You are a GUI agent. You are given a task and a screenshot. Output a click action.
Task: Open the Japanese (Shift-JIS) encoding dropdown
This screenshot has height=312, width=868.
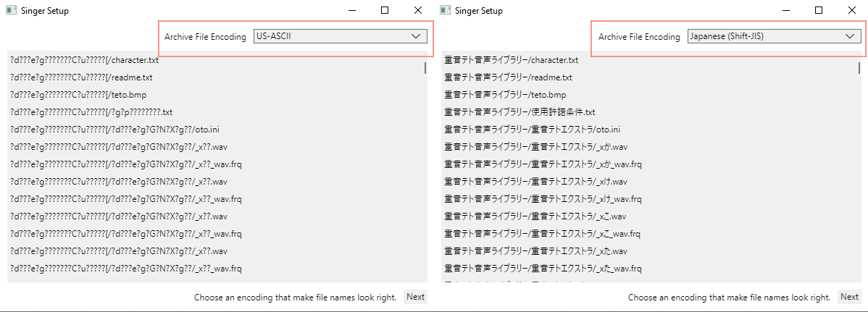pos(775,36)
